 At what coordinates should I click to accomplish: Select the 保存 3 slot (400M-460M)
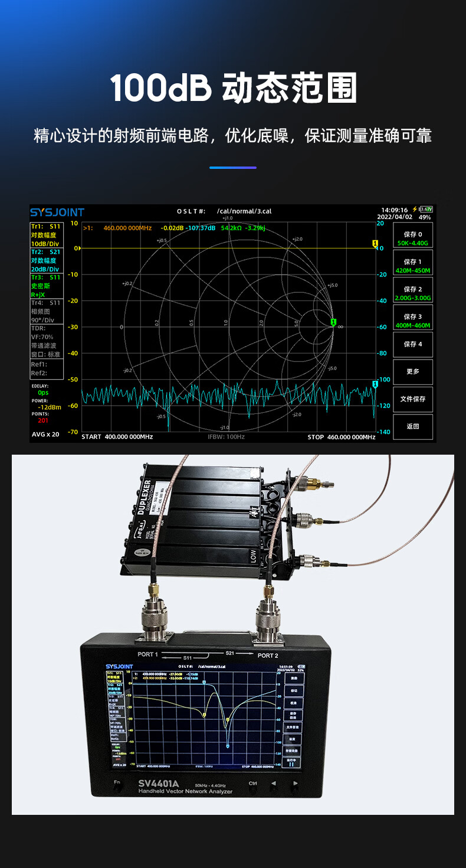pos(413,321)
